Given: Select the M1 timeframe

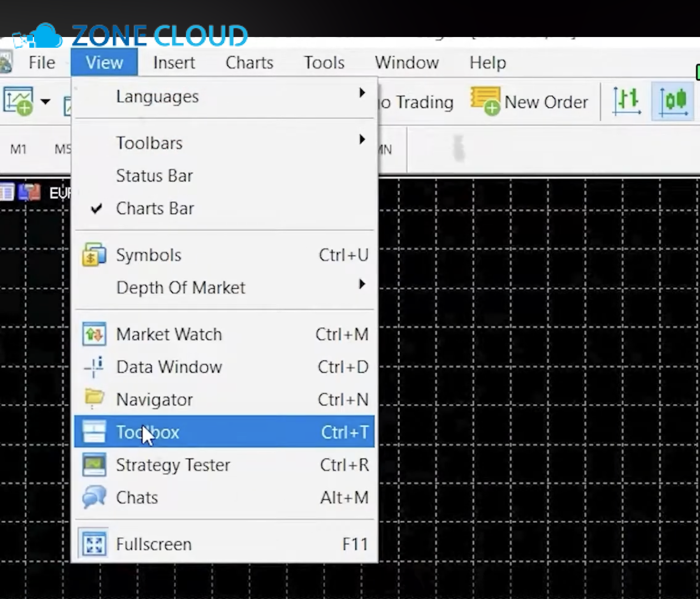Looking at the screenshot, I should point(18,149).
